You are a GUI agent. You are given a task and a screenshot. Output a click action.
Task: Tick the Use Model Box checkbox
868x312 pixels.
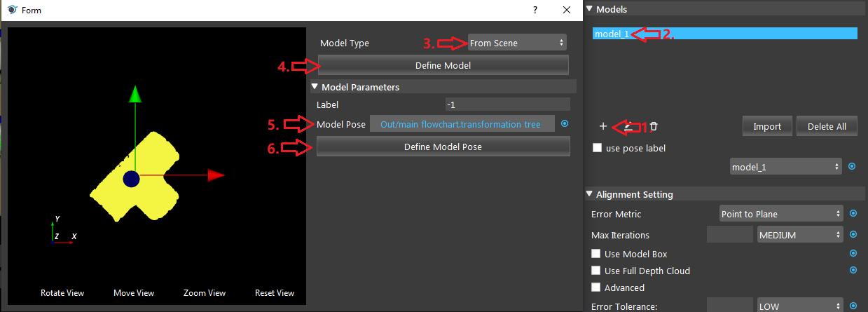pyautogui.click(x=596, y=254)
